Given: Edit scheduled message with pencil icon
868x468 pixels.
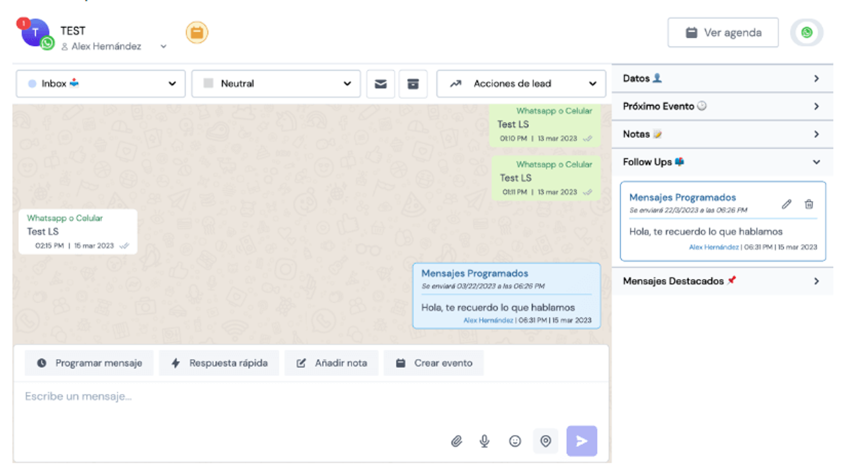Looking at the screenshot, I should tap(786, 204).
